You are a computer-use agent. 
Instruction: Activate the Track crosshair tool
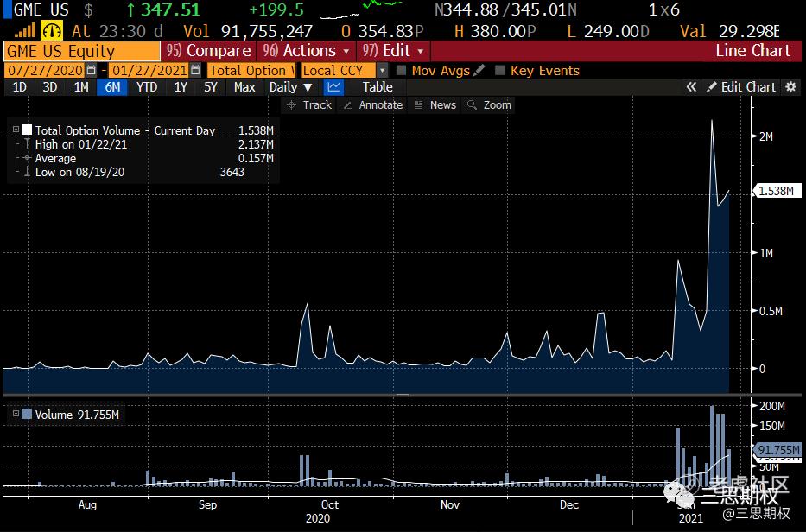pyautogui.click(x=310, y=104)
